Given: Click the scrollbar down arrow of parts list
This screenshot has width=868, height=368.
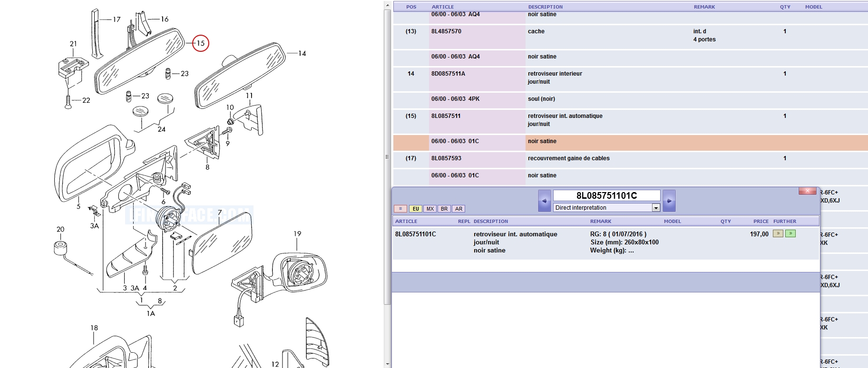Looking at the screenshot, I should point(388,364).
